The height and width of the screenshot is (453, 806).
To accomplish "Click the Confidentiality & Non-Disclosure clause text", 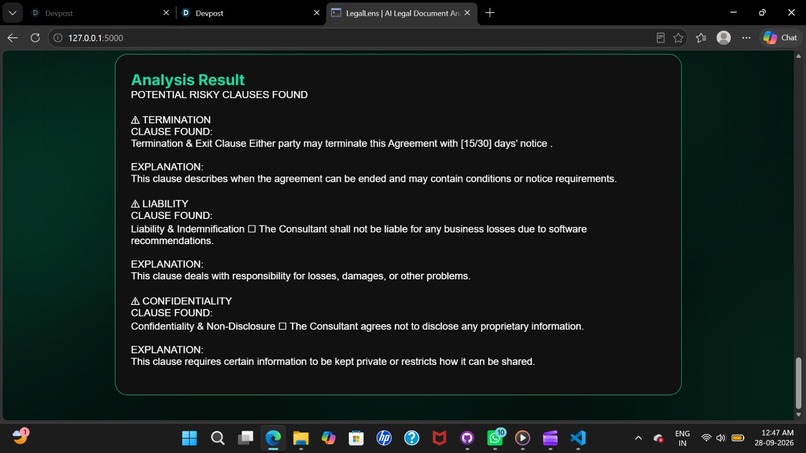I will point(357,326).
